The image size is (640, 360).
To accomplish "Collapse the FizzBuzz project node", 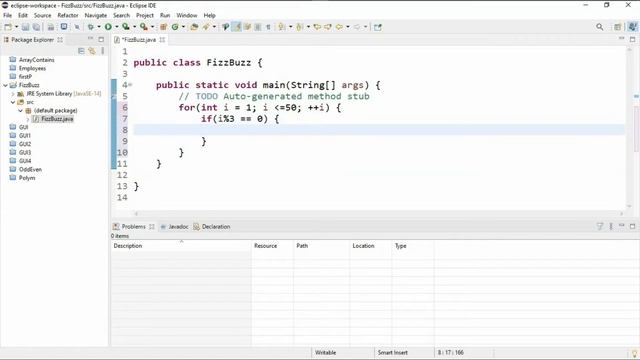I will [5, 85].
